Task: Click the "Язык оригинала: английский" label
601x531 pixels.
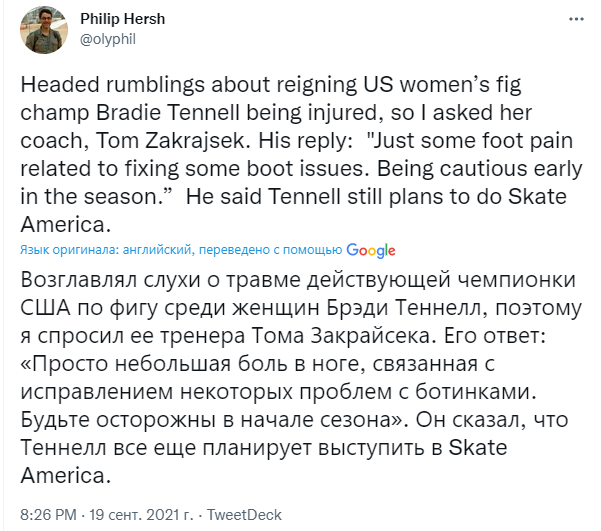Action: coord(101,250)
